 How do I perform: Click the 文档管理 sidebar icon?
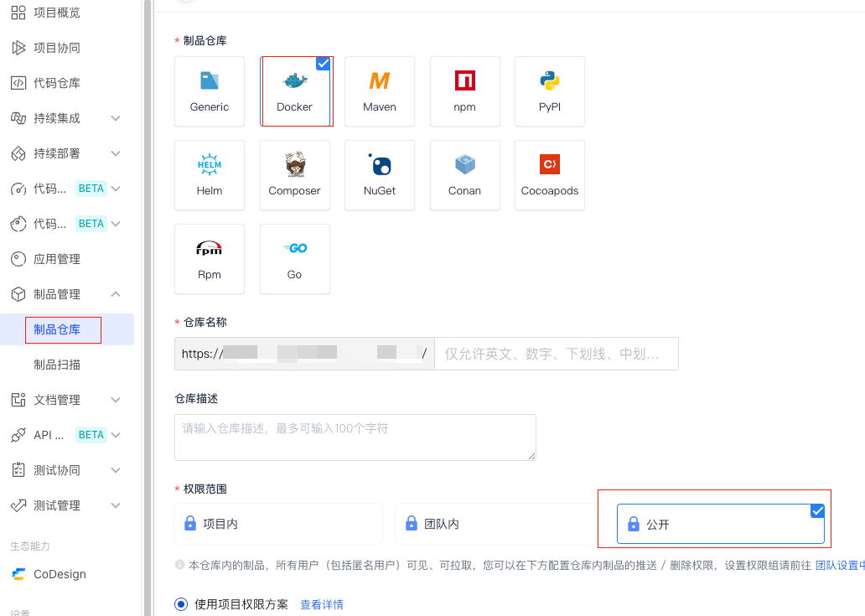pyautogui.click(x=18, y=400)
